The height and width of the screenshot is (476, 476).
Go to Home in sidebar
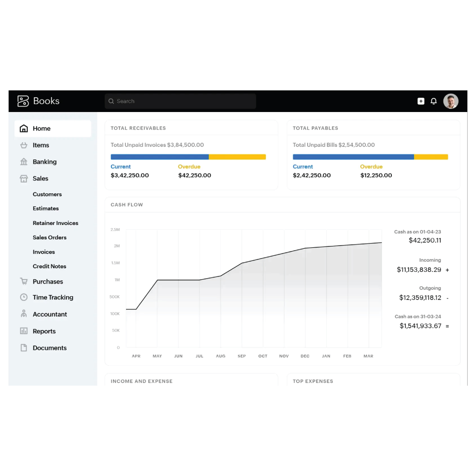point(41,128)
